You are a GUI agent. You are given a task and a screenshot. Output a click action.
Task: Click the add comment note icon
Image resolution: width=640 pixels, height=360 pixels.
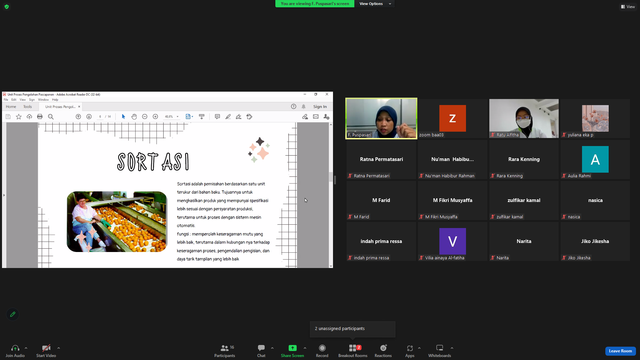[x=217, y=117]
